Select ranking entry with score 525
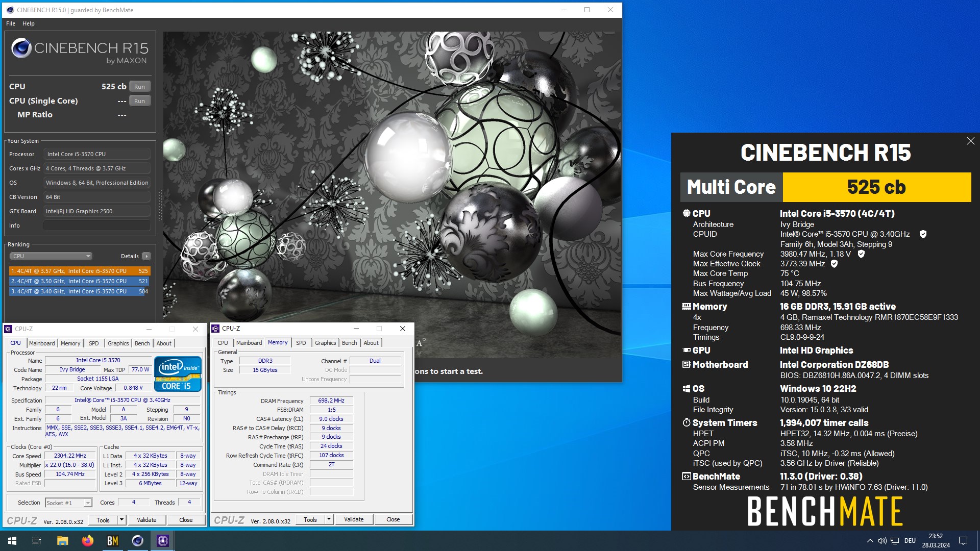Viewport: 980px width, 551px height. click(x=80, y=271)
